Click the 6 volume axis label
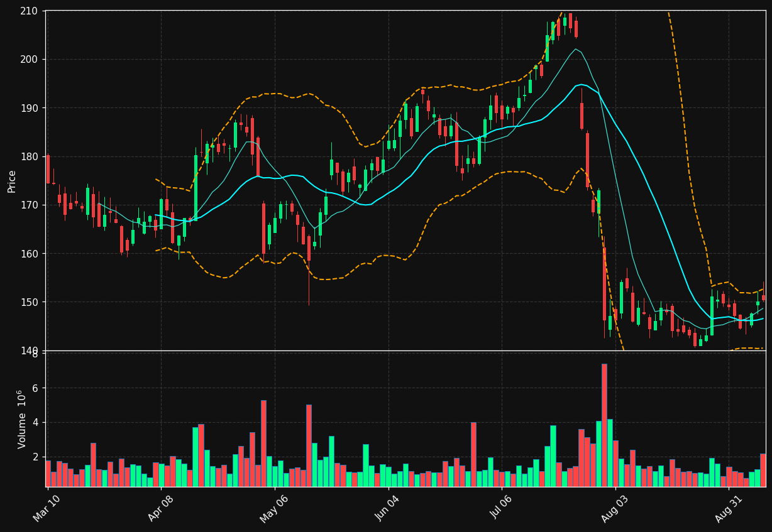 coord(35,388)
